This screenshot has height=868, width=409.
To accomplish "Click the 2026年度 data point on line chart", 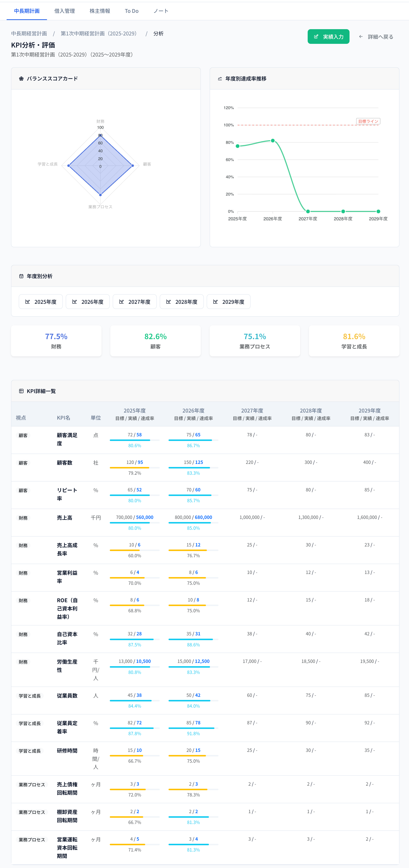I will (x=273, y=141).
